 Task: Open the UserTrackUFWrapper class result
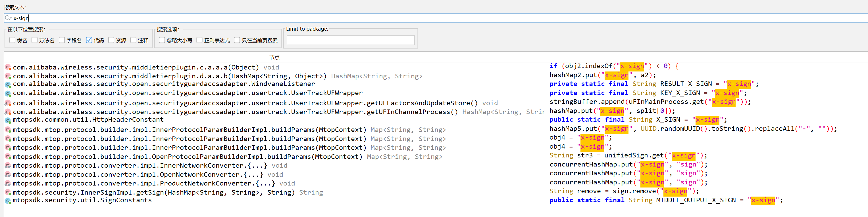click(x=188, y=93)
